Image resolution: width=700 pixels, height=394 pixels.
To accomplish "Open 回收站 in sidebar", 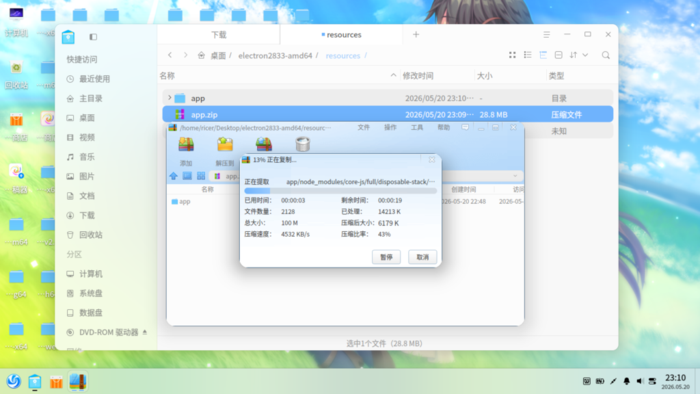I will 84,235.
